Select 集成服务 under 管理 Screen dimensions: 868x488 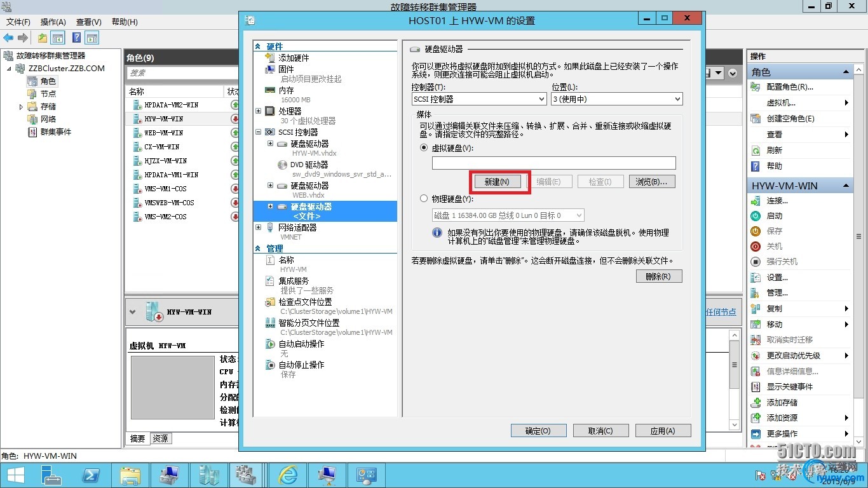[294, 281]
